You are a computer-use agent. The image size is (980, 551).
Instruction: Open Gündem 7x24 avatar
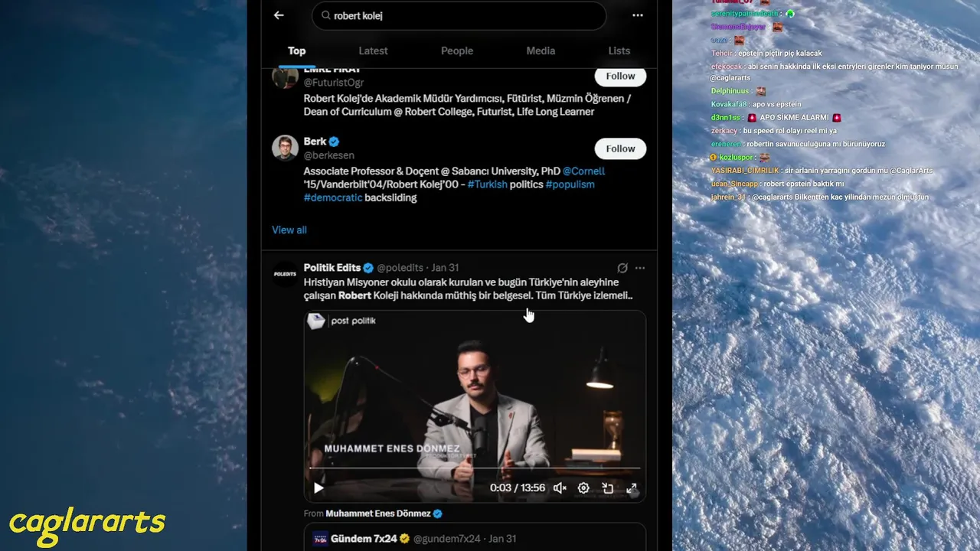(x=321, y=539)
